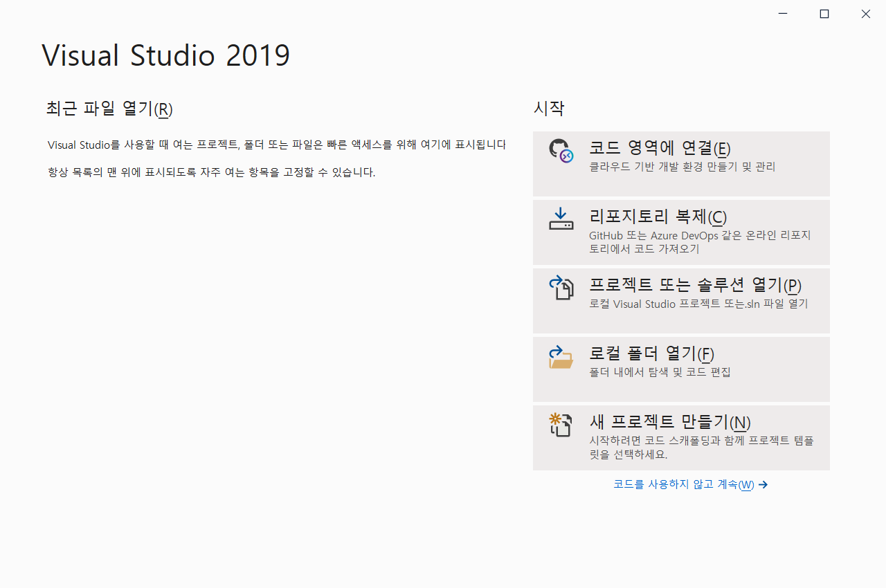Select 리포지토리 복제(C) option

(681, 232)
